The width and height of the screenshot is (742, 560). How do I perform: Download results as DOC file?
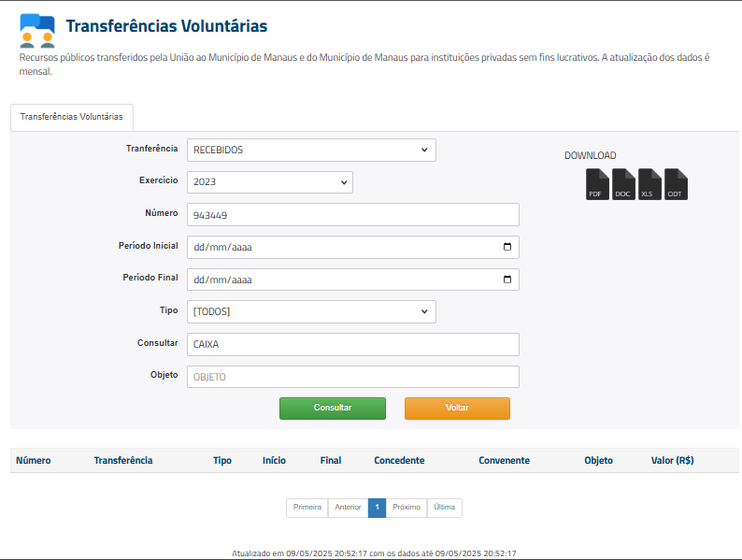tap(623, 184)
